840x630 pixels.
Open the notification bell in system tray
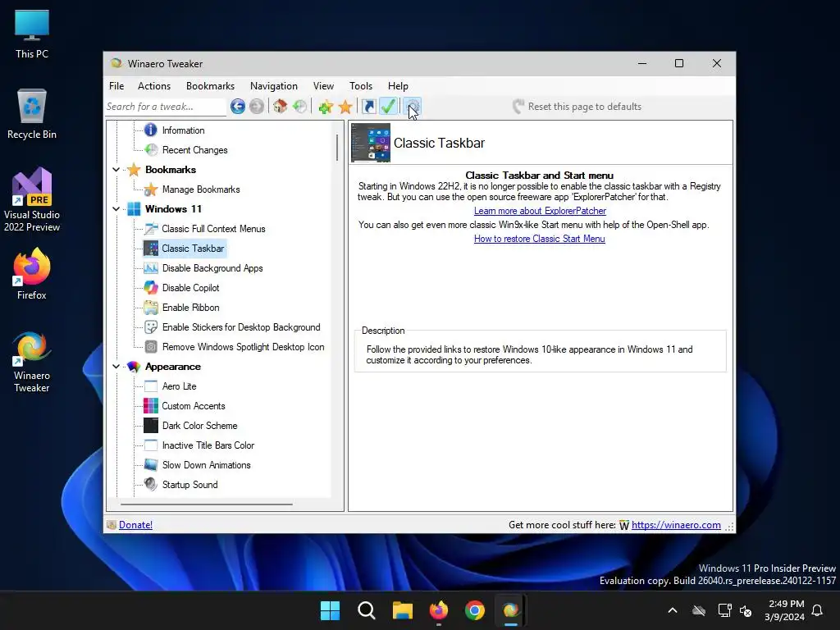coord(817,610)
